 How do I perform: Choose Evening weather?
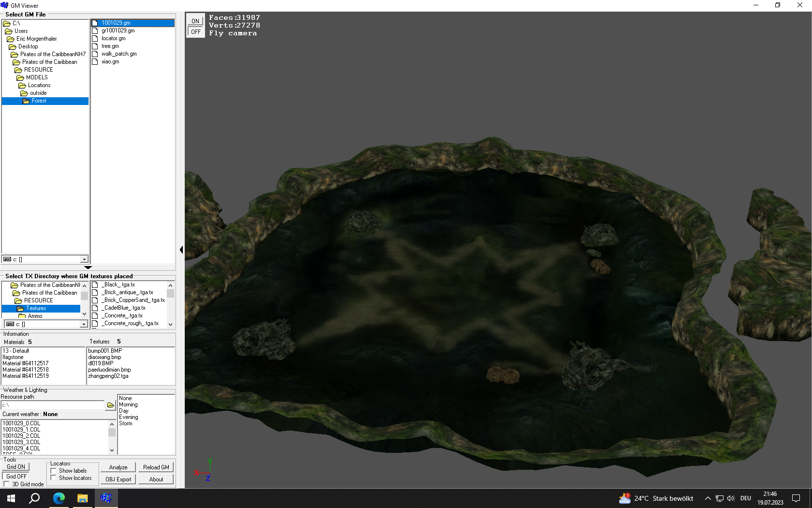[x=129, y=417]
